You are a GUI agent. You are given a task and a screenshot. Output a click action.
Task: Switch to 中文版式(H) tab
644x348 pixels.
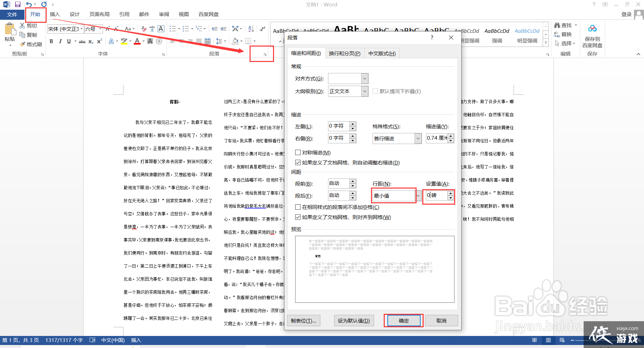382,53
